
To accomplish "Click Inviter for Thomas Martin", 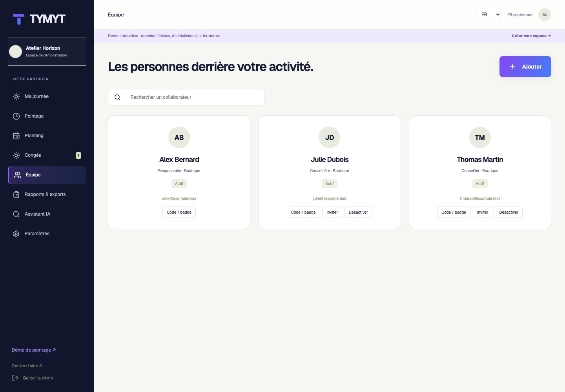I will pyautogui.click(x=483, y=212).
